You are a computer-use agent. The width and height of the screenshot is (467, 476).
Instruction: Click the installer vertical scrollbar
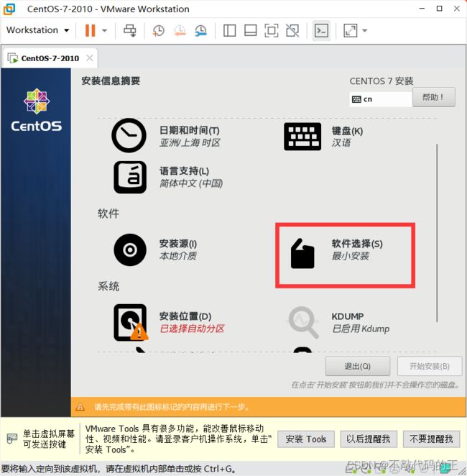coord(437,233)
